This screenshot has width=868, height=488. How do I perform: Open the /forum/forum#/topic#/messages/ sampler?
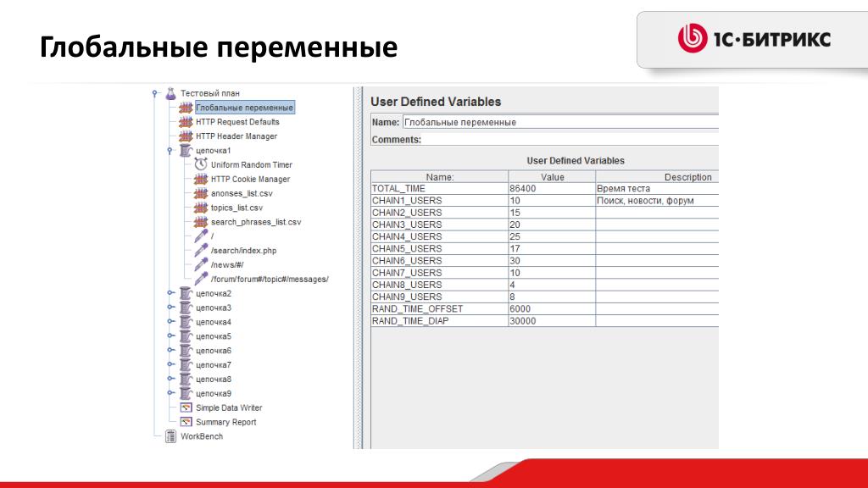[x=269, y=280]
